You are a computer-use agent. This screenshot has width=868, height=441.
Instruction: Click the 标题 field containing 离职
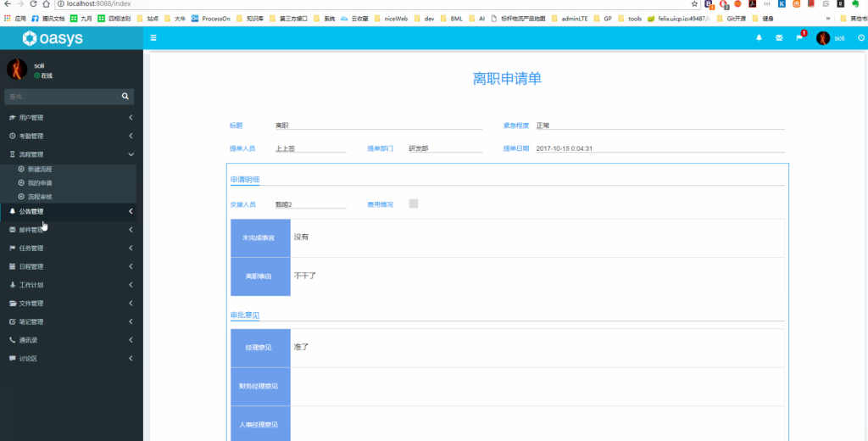(x=379, y=126)
